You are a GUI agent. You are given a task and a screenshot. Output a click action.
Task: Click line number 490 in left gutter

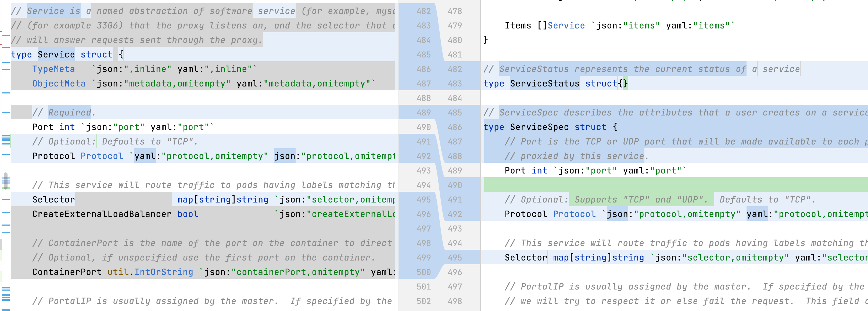point(423,127)
